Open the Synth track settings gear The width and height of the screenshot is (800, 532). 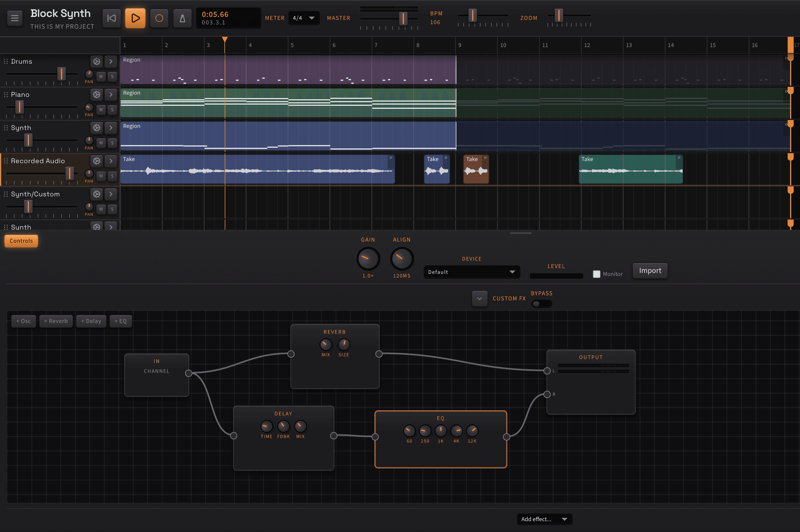click(97, 128)
